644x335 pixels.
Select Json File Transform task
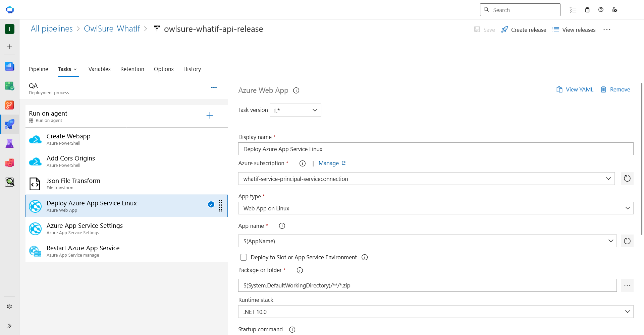pos(126,184)
